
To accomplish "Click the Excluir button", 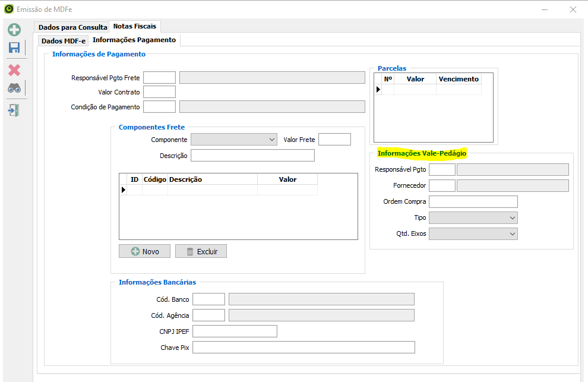I will click(201, 251).
